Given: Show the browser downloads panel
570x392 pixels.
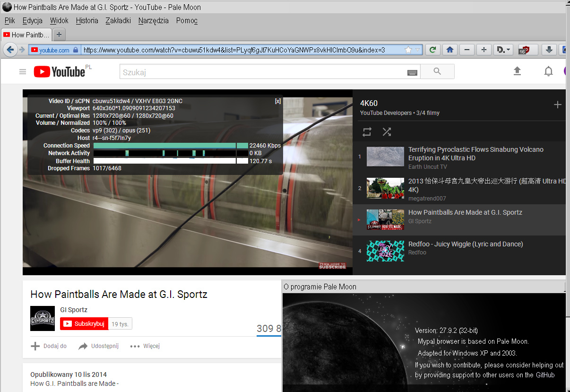Looking at the screenshot, I should (x=548, y=50).
